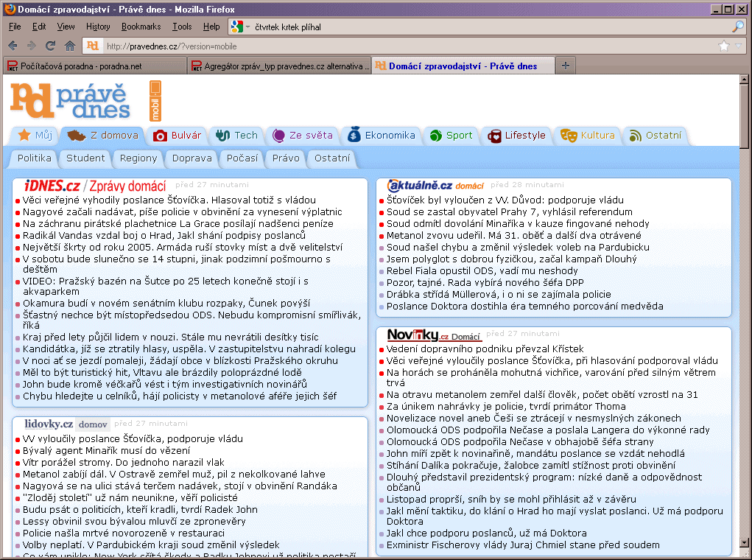The height and width of the screenshot is (560, 752).
Task: Open article Bývalý agent Minařík musí do vězení
Action: (x=107, y=451)
